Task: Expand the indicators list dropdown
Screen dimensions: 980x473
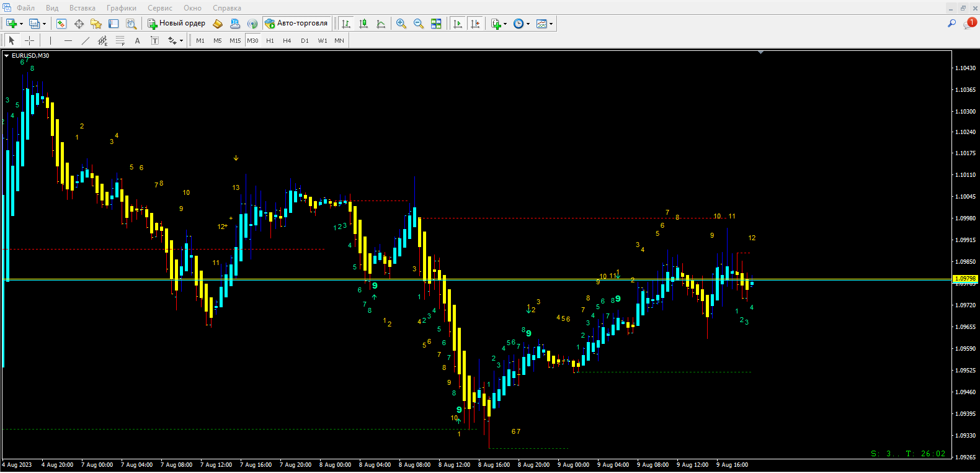Action: [505, 24]
